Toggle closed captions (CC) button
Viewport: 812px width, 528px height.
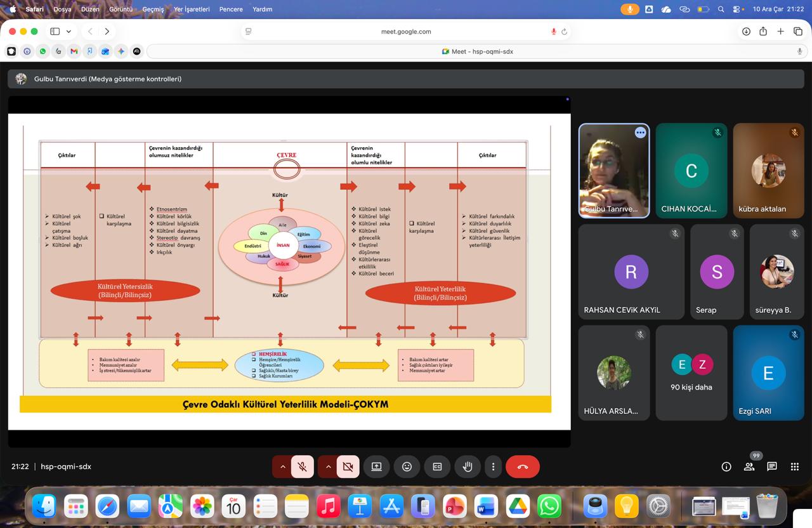pos(437,466)
